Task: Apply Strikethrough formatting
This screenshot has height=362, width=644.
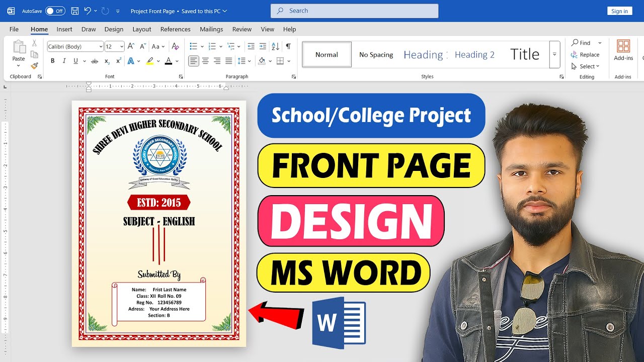Action: pos(95,61)
